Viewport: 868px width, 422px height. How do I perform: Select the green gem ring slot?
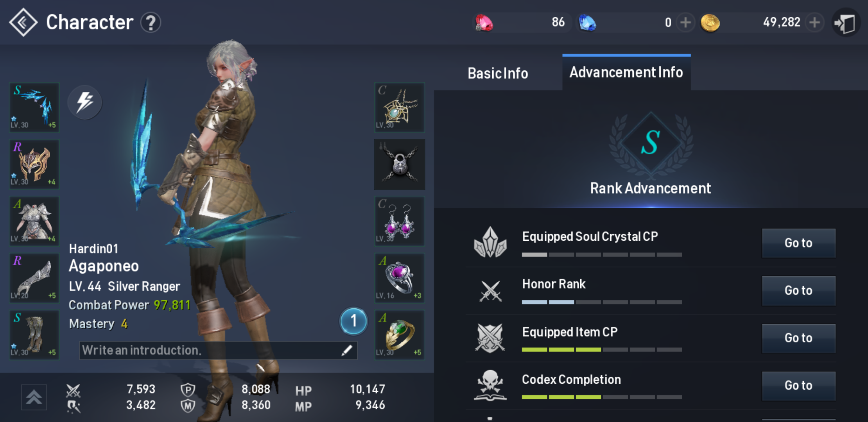click(400, 335)
